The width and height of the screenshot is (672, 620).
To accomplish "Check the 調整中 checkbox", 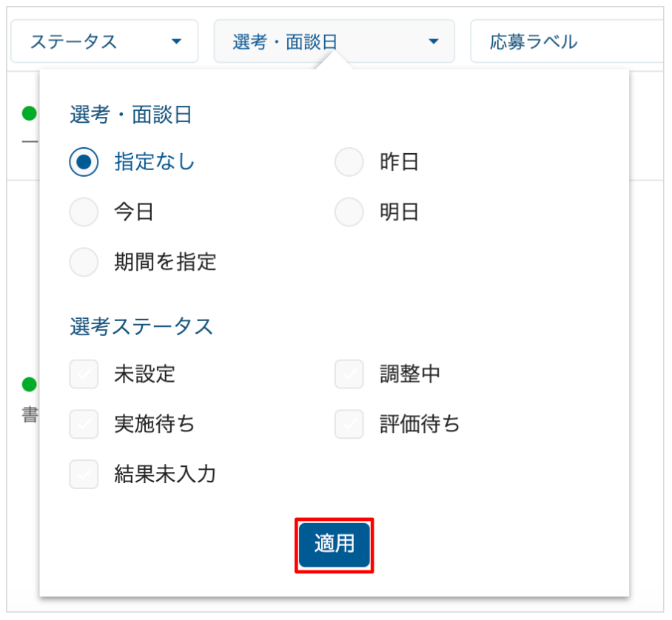I will (x=349, y=374).
